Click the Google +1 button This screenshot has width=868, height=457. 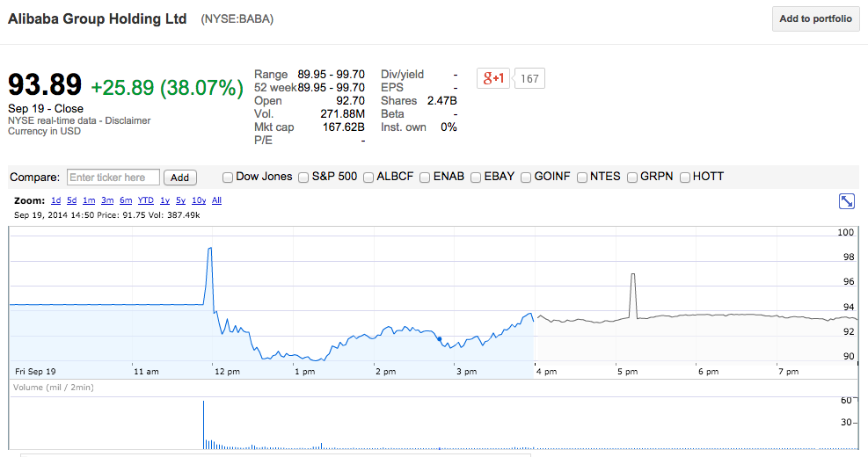tap(492, 78)
